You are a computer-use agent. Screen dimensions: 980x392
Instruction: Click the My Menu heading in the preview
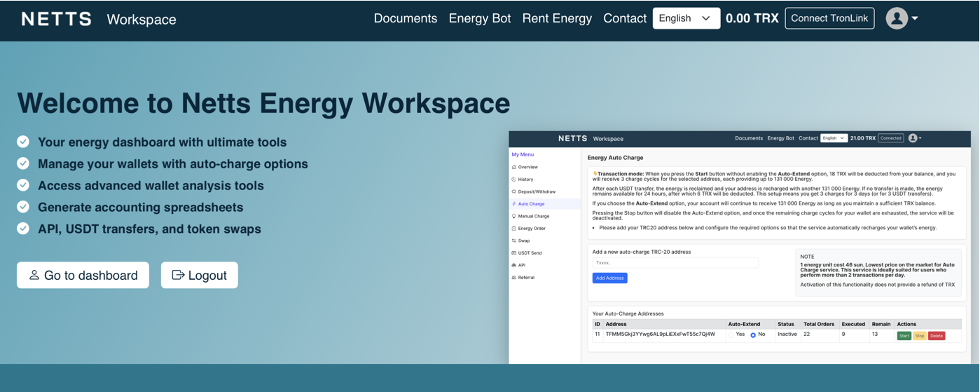[523, 154]
